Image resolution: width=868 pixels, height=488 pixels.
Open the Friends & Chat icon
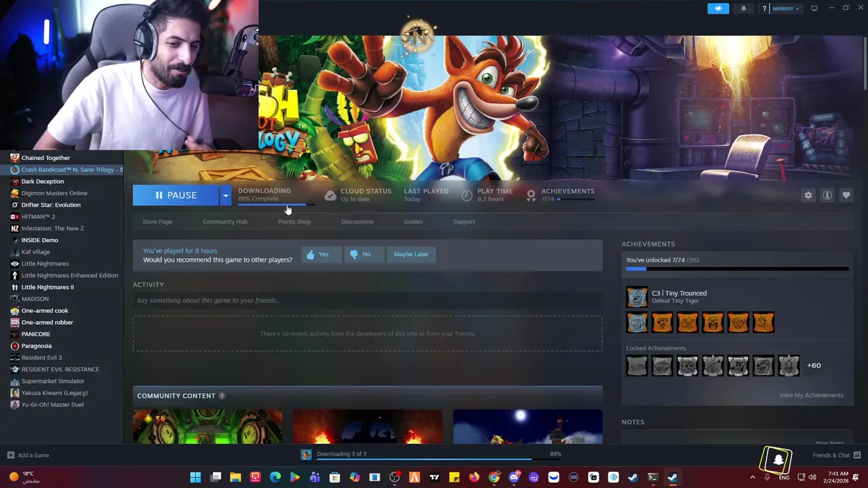tap(857, 455)
